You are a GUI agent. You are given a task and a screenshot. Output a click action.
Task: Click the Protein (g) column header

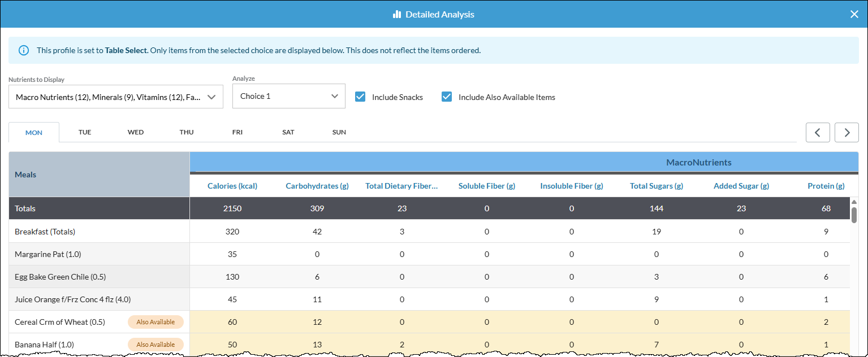tap(826, 186)
